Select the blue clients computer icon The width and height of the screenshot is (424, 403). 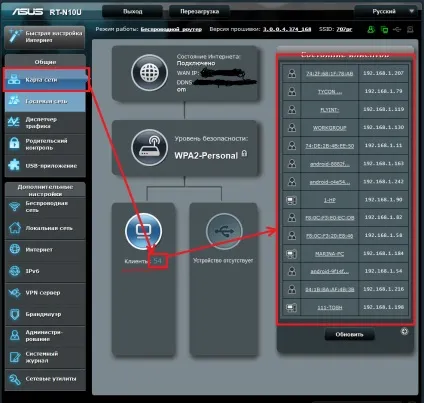click(144, 231)
